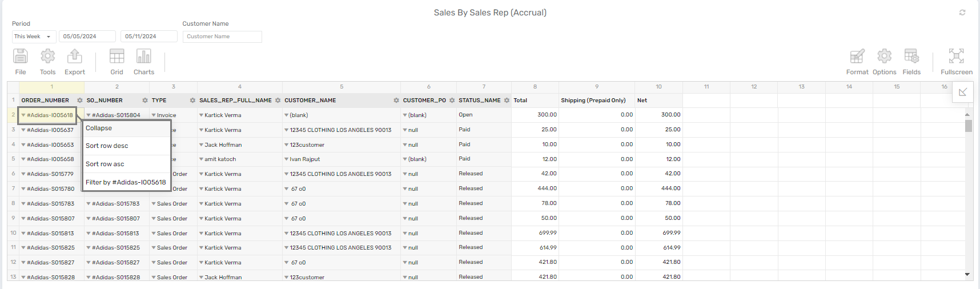The image size is (980, 289).
Task: Select Collapse in the context menu
Action: click(x=127, y=129)
